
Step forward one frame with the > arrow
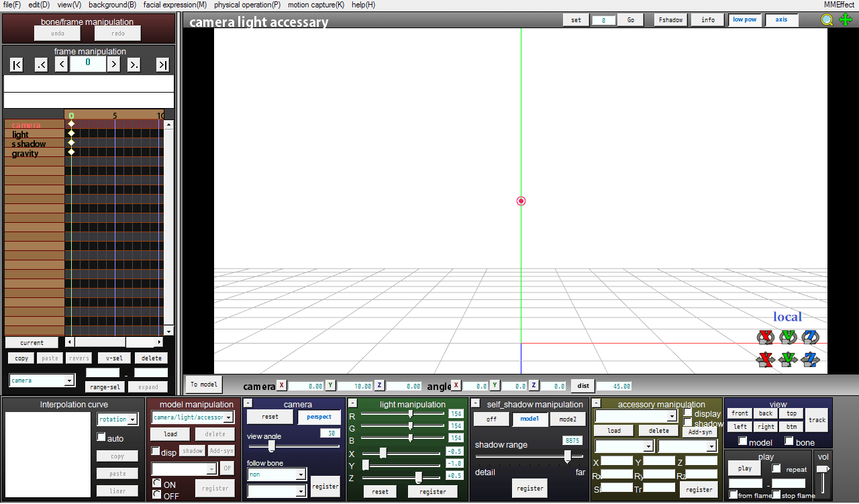(113, 64)
